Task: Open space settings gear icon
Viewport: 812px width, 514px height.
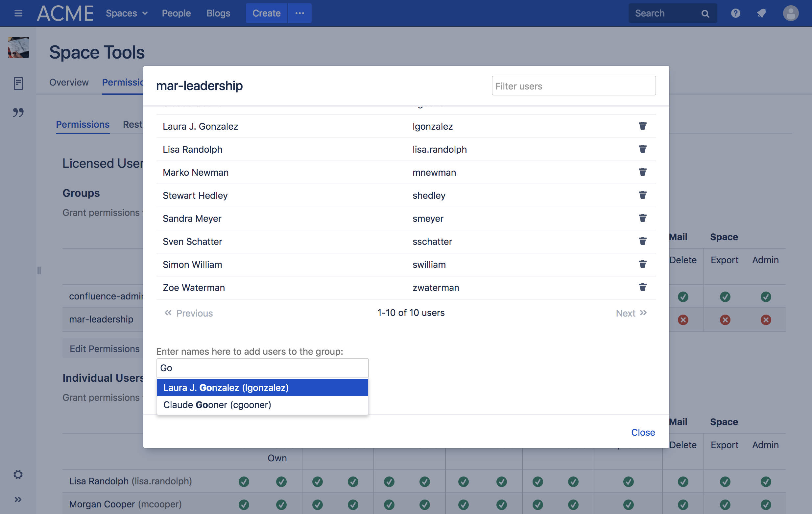Action: [x=18, y=474]
